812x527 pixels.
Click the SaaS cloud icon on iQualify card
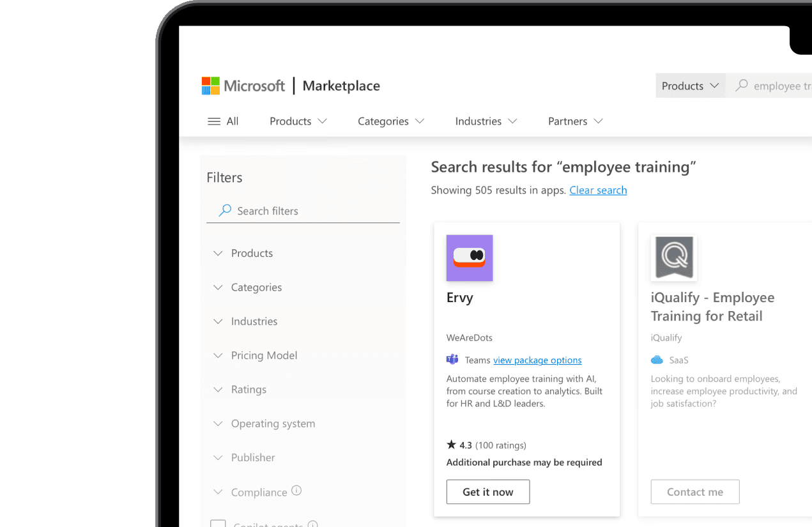(x=657, y=360)
